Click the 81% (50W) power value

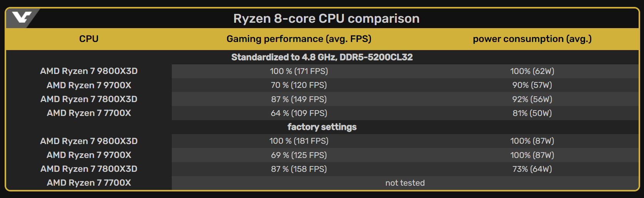(532, 113)
